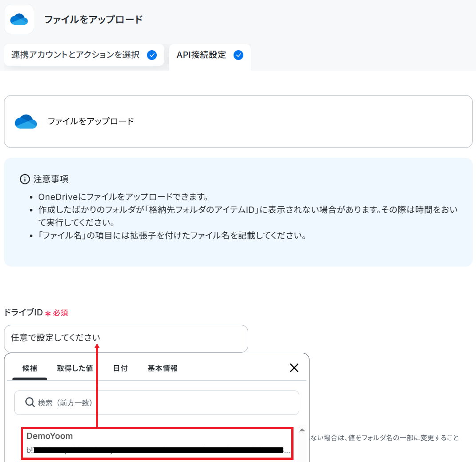Click the OneDrive icon in upload card
Screen dimensions: 476x462
(x=26, y=122)
